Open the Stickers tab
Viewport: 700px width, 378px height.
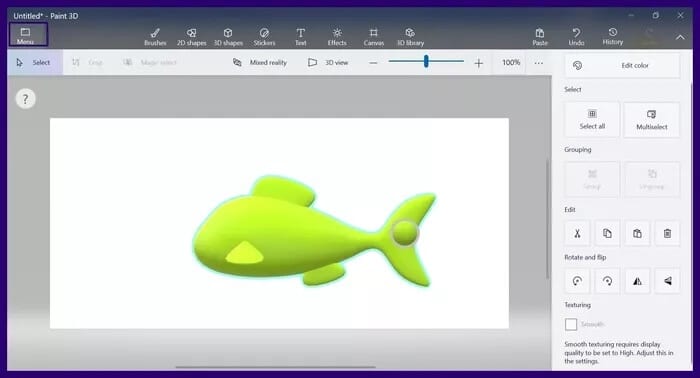tap(264, 37)
